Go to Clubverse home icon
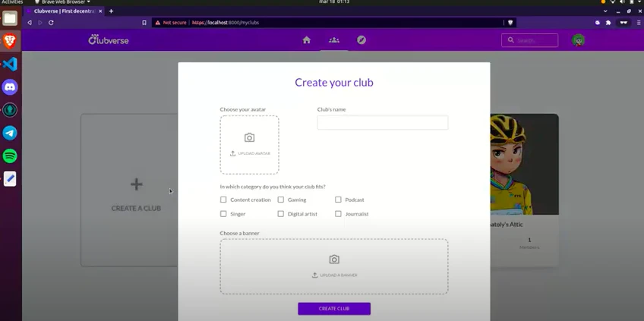644x321 pixels. click(306, 39)
